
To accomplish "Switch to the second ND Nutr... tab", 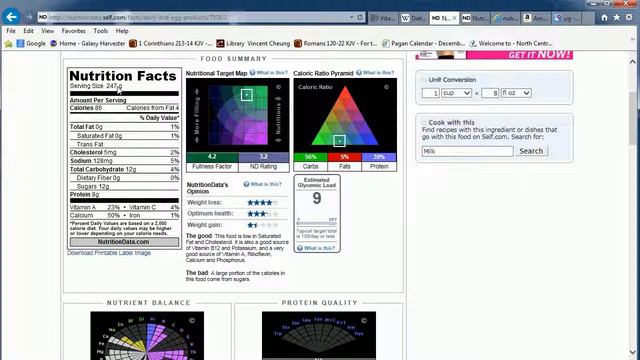I will point(475,18).
